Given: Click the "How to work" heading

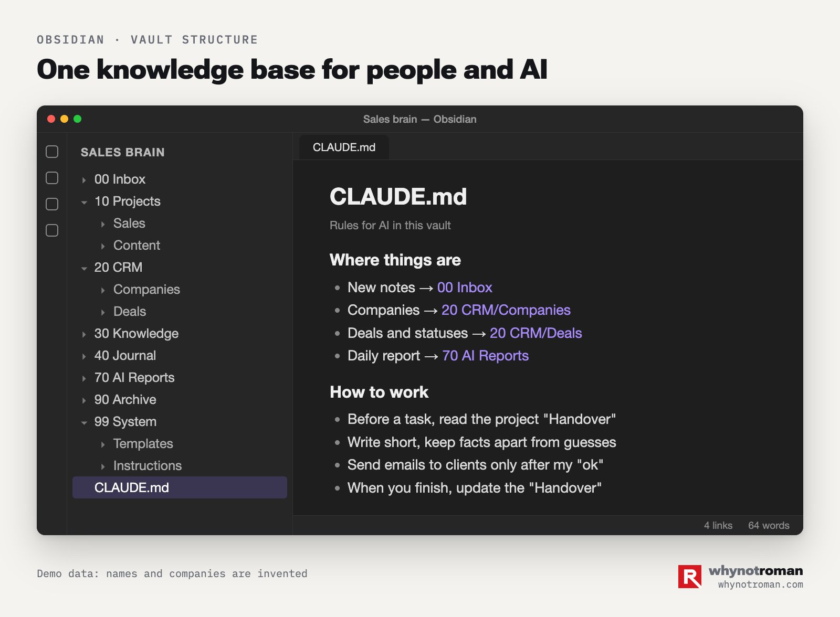Looking at the screenshot, I should (379, 392).
